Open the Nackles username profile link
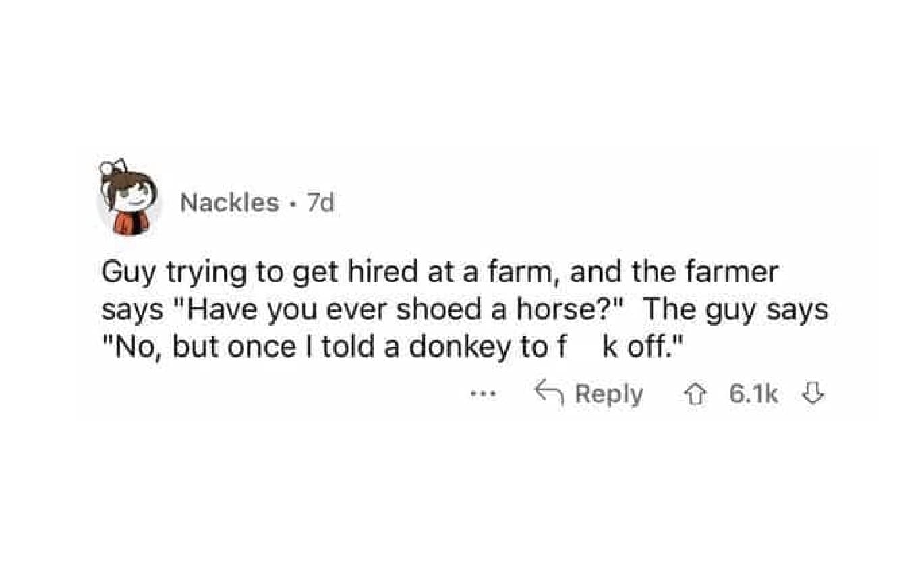 click(229, 203)
